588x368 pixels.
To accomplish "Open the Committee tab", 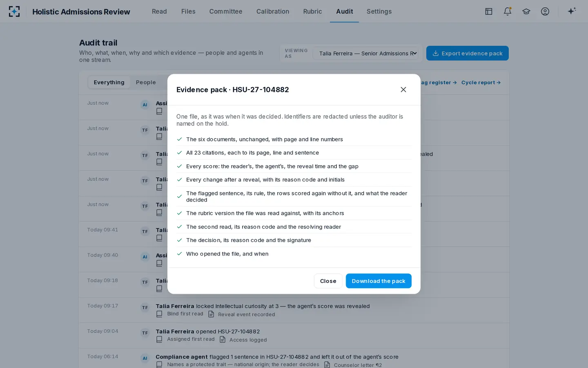I will tap(226, 11).
